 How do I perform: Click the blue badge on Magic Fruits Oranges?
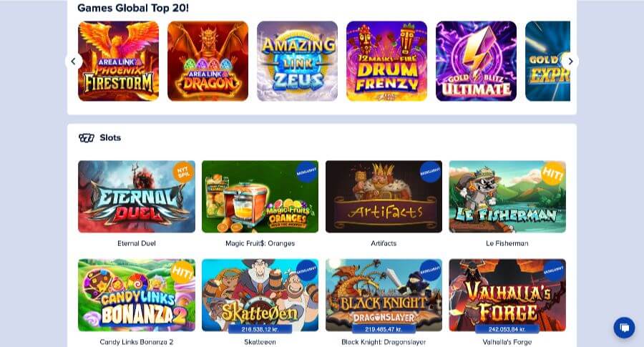(x=306, y=172)
